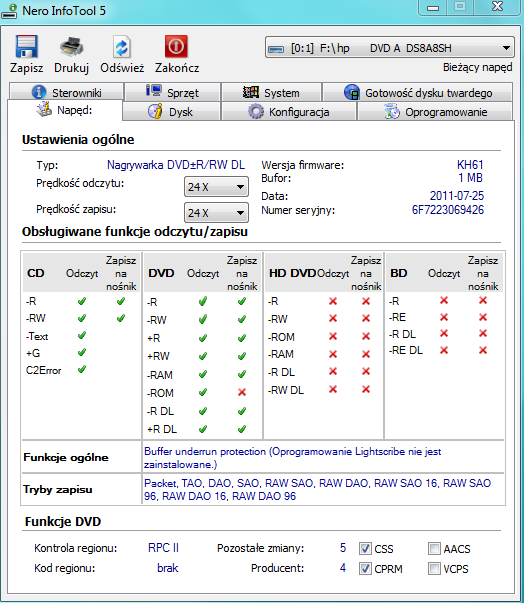
Task: Click the Nero InfoTool title bar icon
Action: coord(9,11)
